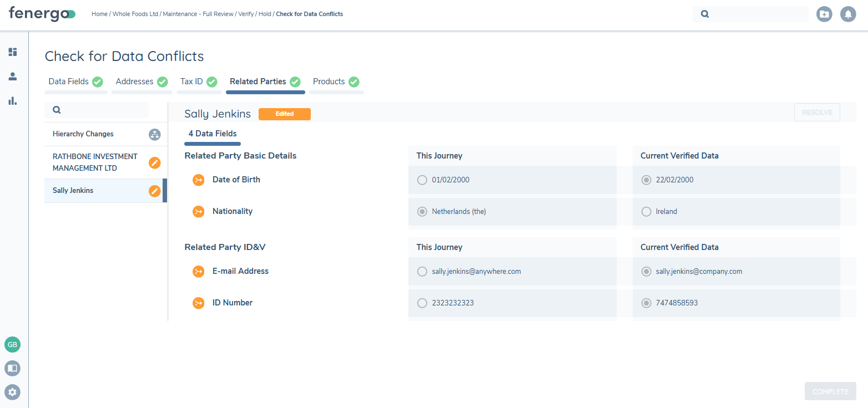Choose Ireland as the Nationality value
Screen dimensions: 868x408
pyautogui.click(x=646, y=212)
